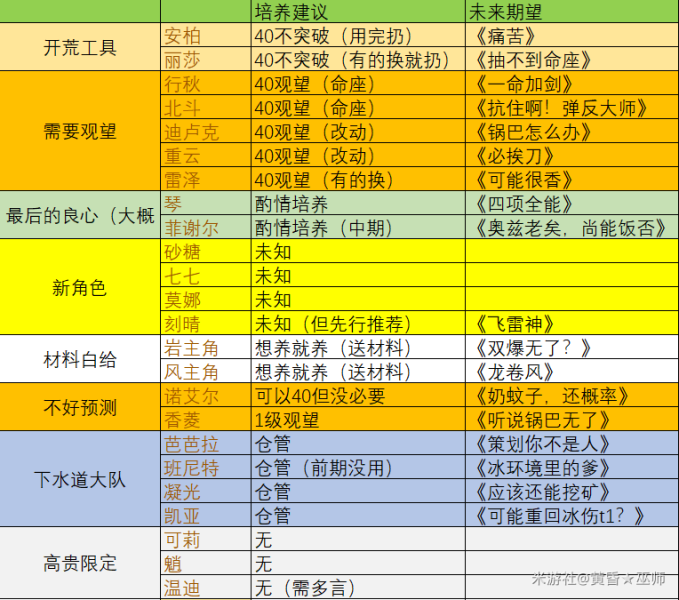This screenshot has width=679, height=600.
Task: Click the character cell 砂糖
Action: point(206,251)
